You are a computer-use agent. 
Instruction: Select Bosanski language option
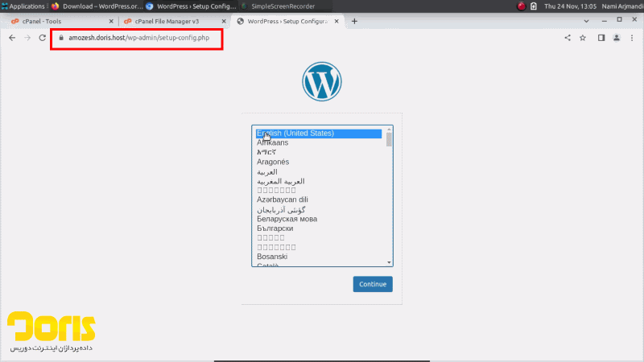point(319,257)
